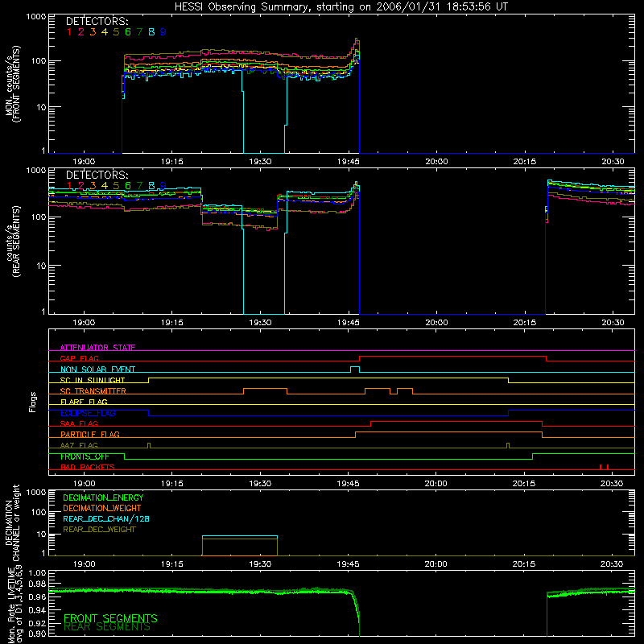The height and width of the screenshot is (644, 644).
Task: Click the 0.92 livetime y-axis tick label
Action: (37, 622)
